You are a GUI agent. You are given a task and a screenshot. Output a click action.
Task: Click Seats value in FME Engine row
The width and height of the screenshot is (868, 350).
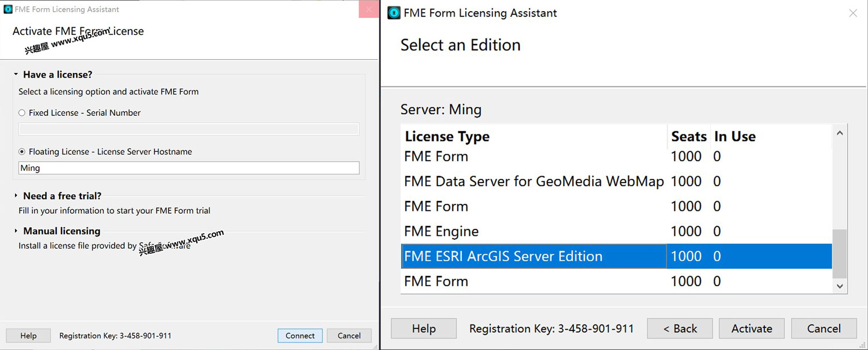[686, 231]
